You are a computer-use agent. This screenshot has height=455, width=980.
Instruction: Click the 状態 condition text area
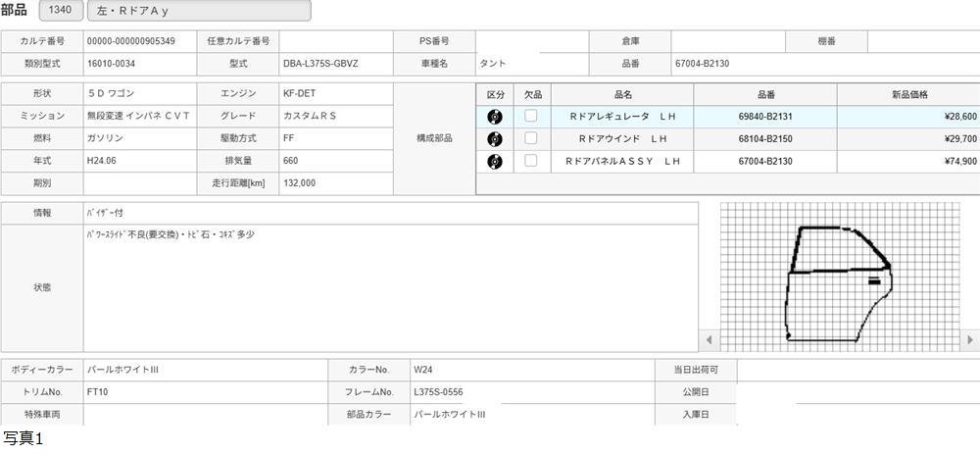click(390, 287)
